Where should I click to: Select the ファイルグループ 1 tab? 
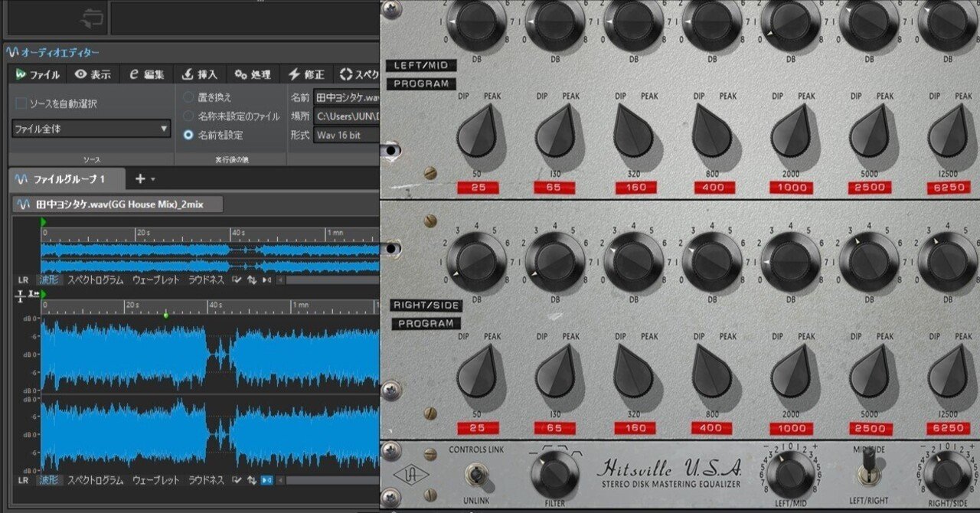[67, 179]
